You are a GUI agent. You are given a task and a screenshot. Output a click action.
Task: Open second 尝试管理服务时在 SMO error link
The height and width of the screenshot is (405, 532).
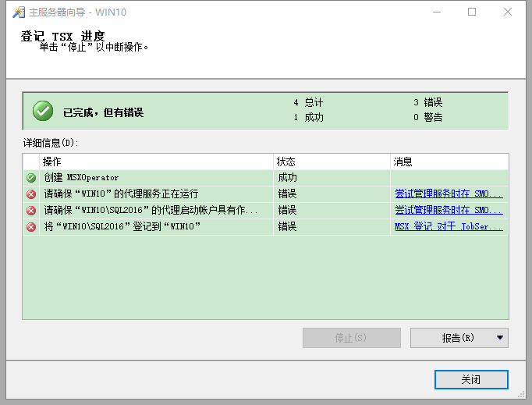449,211
